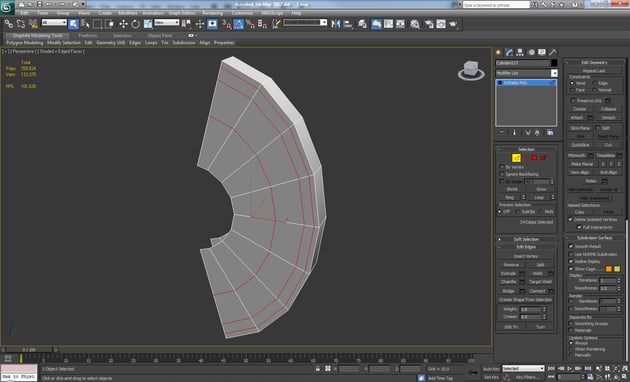The image size is (630, 382).
Task: Open the Material Editor icon
Action: click(415, 24)
